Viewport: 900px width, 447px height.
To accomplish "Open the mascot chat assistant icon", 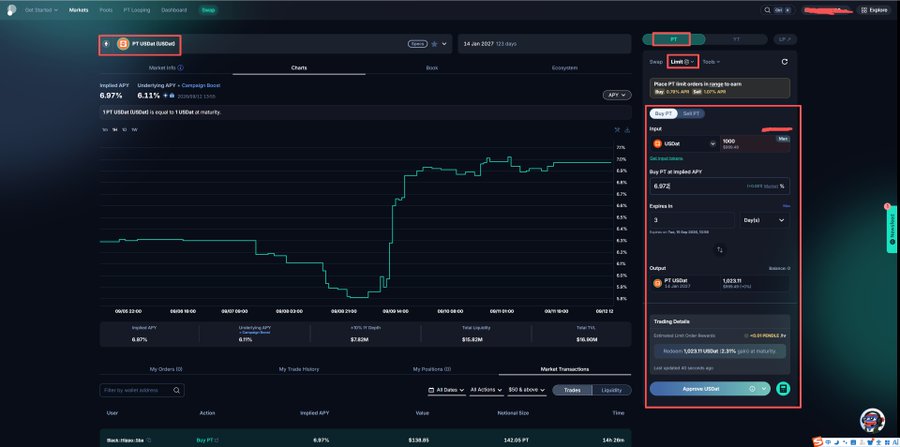I will pyautogui.click(x=872, y=420).
